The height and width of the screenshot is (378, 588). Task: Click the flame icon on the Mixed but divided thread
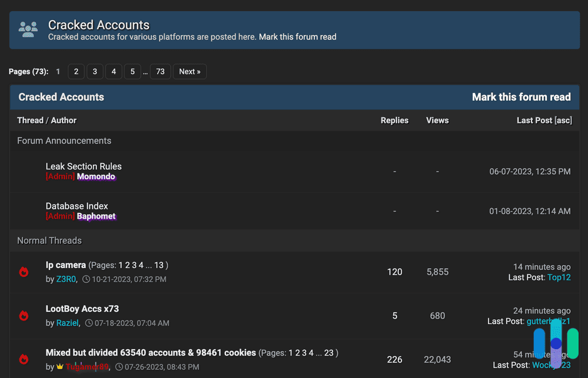click(24, 359)
